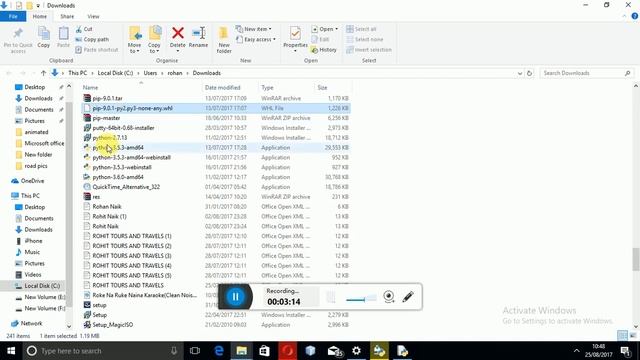This screenshot has width=640, height=360.
Task: Click Paste shortcut in the ribbon
Action: pos(97,49)
